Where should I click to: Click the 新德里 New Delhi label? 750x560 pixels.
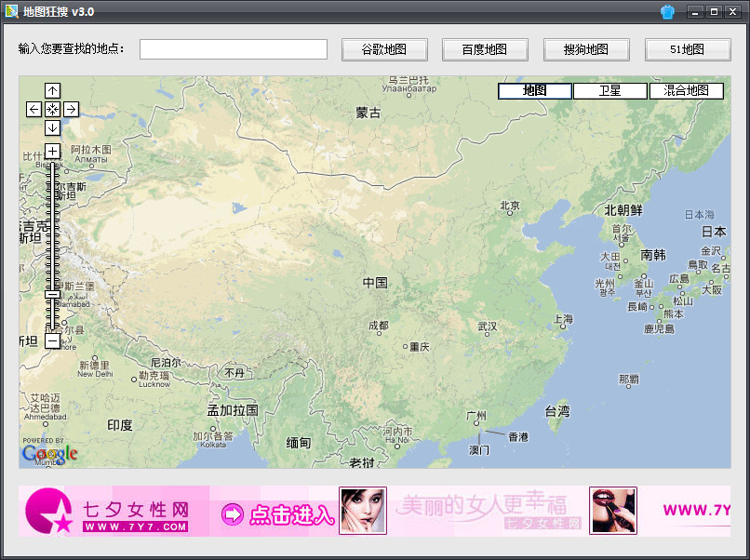coord(95,369)
